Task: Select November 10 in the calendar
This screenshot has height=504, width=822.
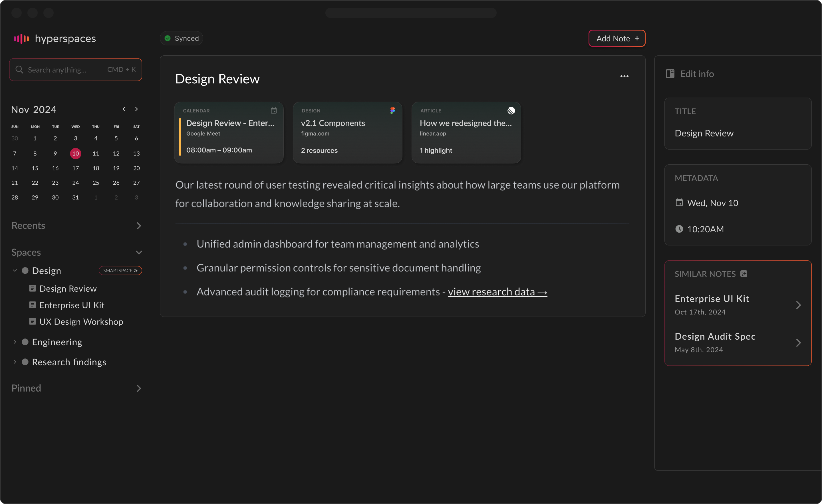Action: [76, 154]
